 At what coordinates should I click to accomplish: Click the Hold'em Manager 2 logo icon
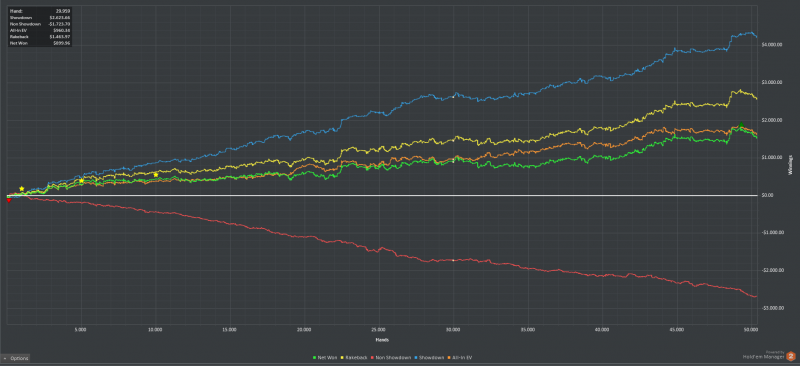(x=791, y=356)
